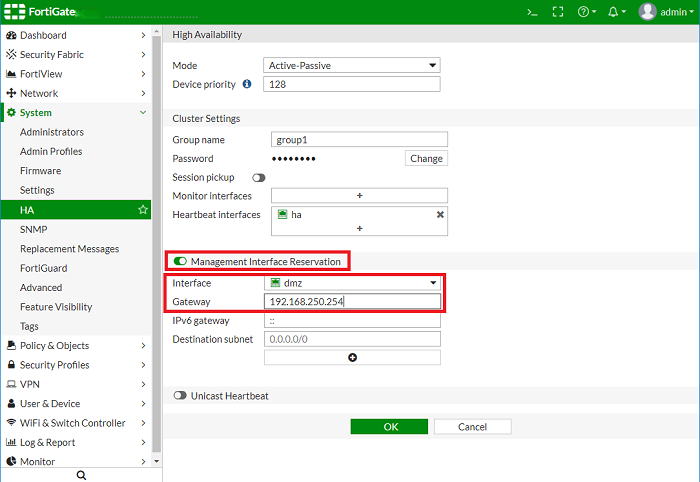Screen dimensions: 700x482
Task: Open the CLI console icon
Action: (x=533, y=12)
